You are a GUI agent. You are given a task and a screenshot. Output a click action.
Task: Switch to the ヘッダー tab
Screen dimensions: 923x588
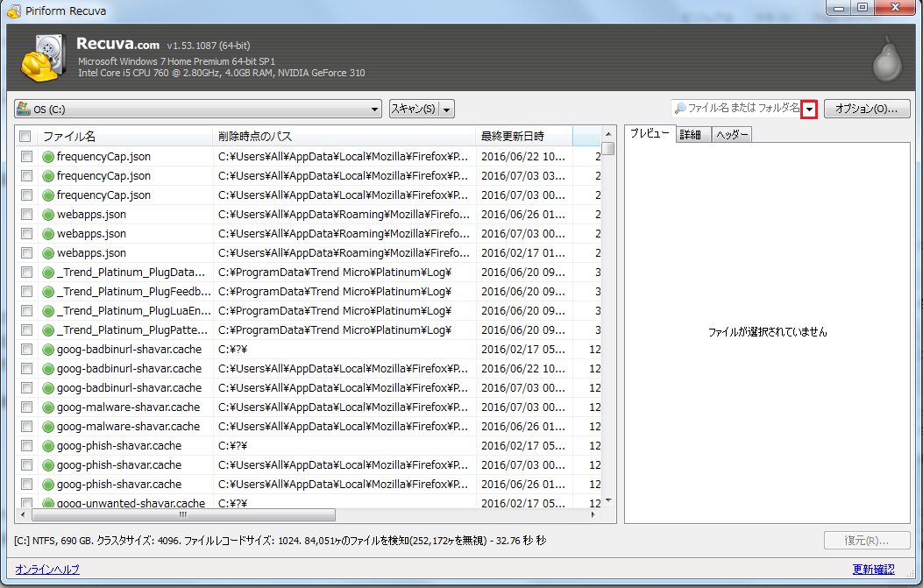pos(732,135)
